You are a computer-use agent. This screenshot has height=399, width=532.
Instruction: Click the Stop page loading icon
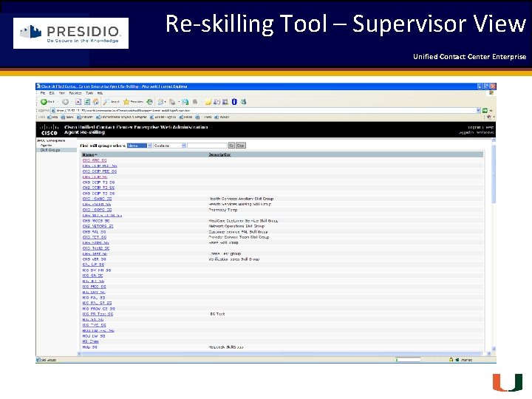point(78,102)
